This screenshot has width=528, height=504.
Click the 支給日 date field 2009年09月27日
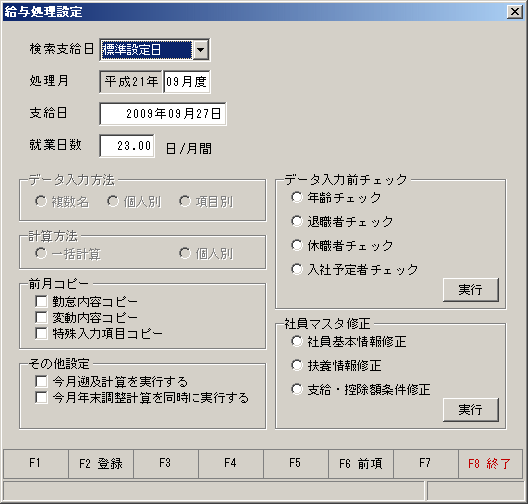(x=163, y=114)
